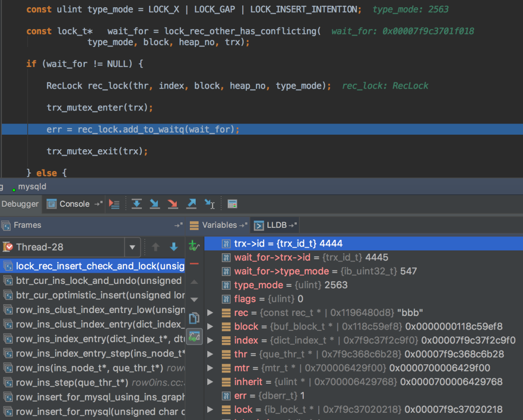Click code line trx_mutex_exit(trx);
Image resolution: width=523 pixels, height=420 pixels.
coord(97,152)
